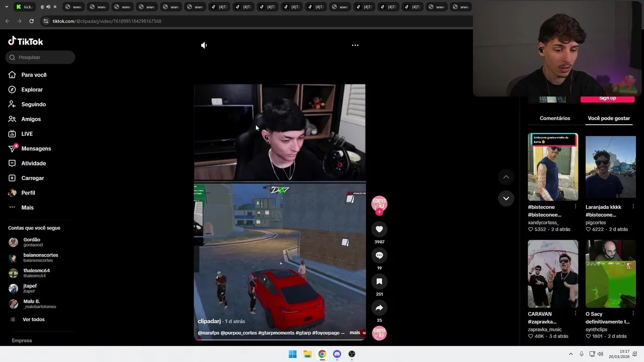Switch to the Comentários tab

coord(555,118)
